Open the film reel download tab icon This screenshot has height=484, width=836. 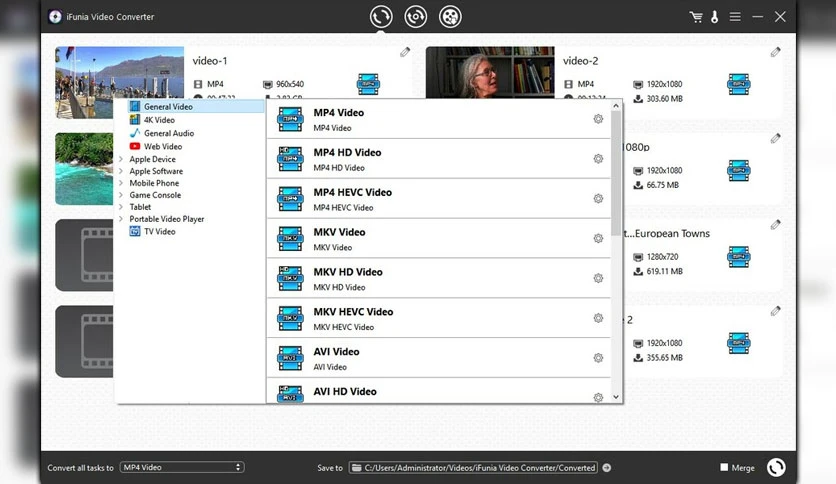[450, 17]
